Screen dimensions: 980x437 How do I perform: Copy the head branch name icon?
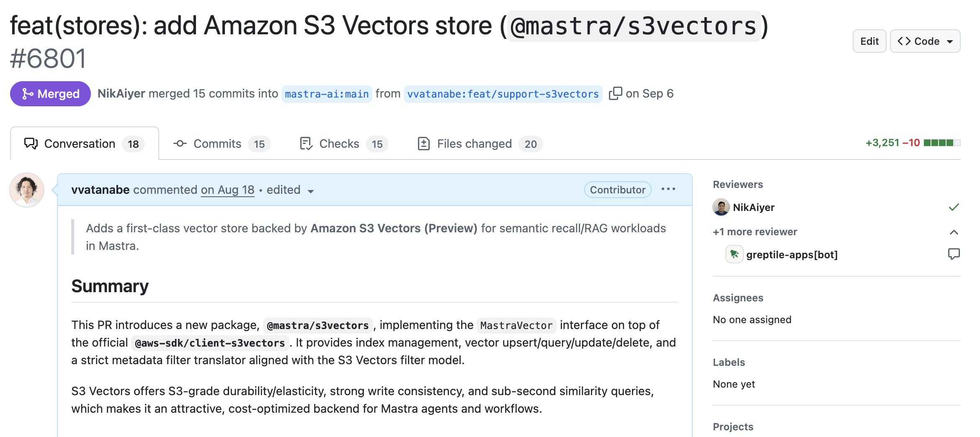(x=615, y=93)
